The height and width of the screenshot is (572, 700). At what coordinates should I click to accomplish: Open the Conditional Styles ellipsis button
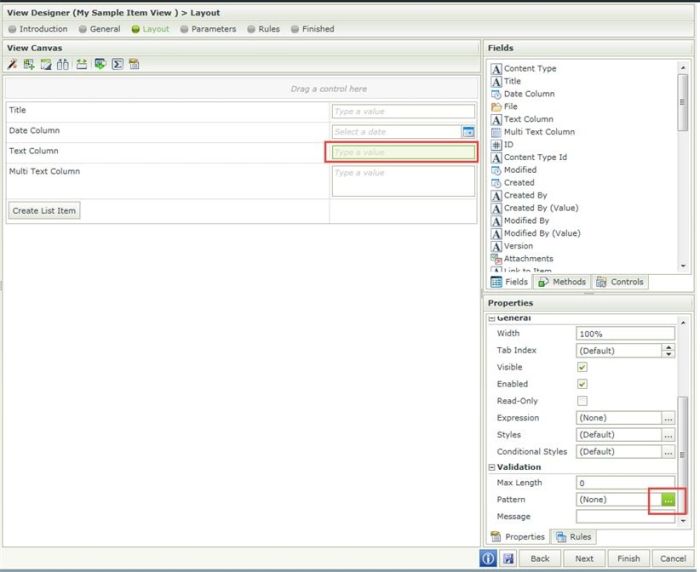coord(668,452)
